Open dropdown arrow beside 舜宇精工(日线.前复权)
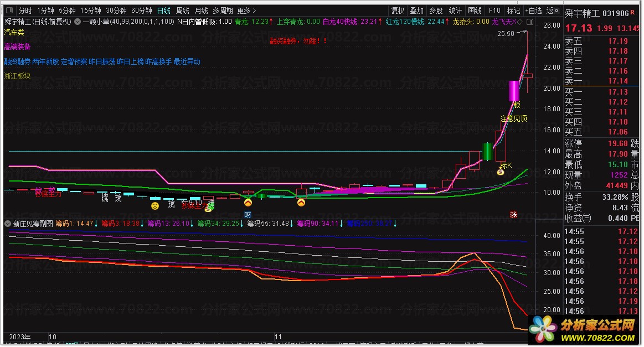Screen dimensions: 644x347 [77, 22]
